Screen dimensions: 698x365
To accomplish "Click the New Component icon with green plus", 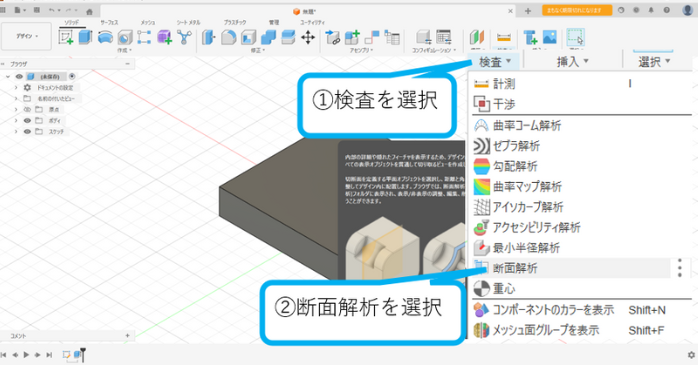I will tap(352, 37).
